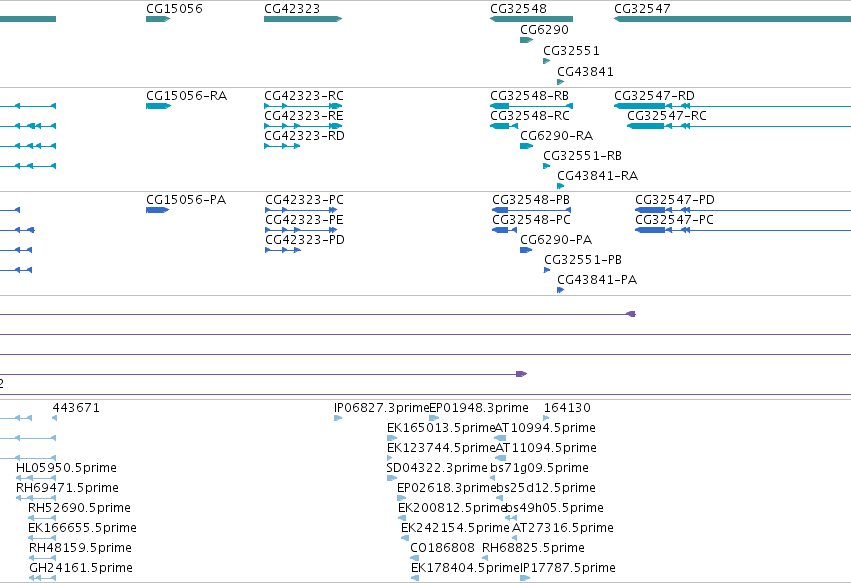Click the thick teal CG42323 gene bar
Image resolution: width=851 pixels, height=583 pixels.
(303, 19)
